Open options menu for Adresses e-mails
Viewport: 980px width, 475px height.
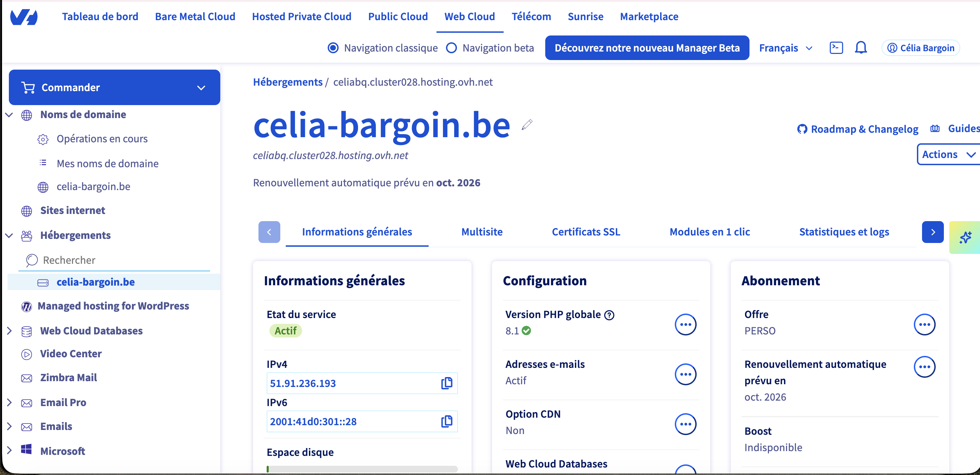[x=685, y=374]
